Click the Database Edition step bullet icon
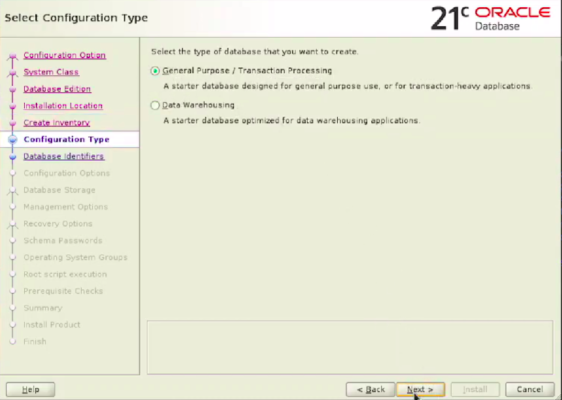The width and height of the screenshot is (562, 400). coord(13,89)
